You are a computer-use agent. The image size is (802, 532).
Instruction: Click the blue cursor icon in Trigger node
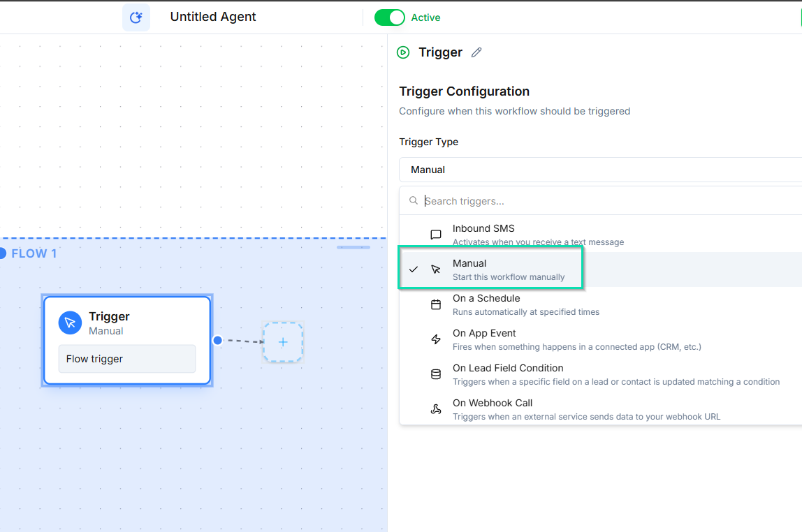70,323
